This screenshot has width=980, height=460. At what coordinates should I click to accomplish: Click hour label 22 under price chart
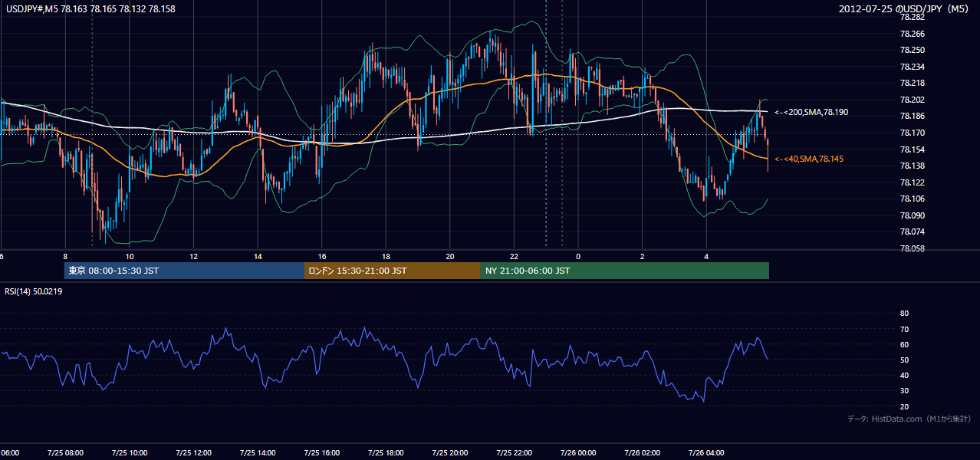(x=514, y=257)
